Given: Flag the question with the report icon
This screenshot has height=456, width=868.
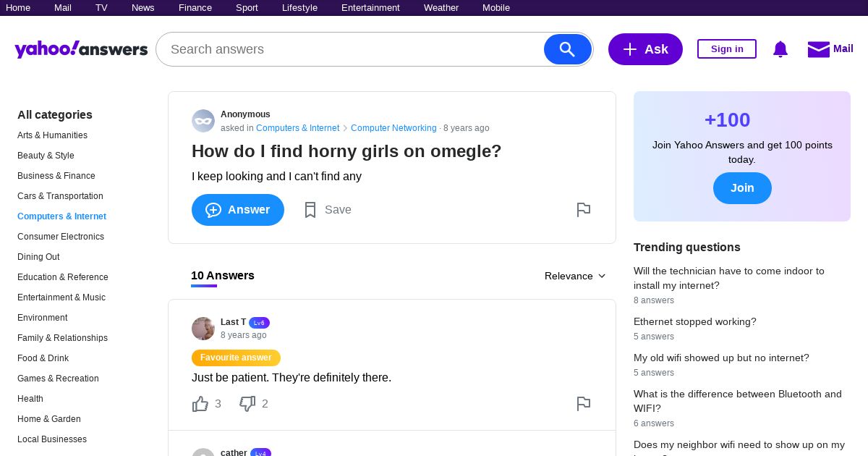Looking at the screenshot, I should [x=584, y=210].
